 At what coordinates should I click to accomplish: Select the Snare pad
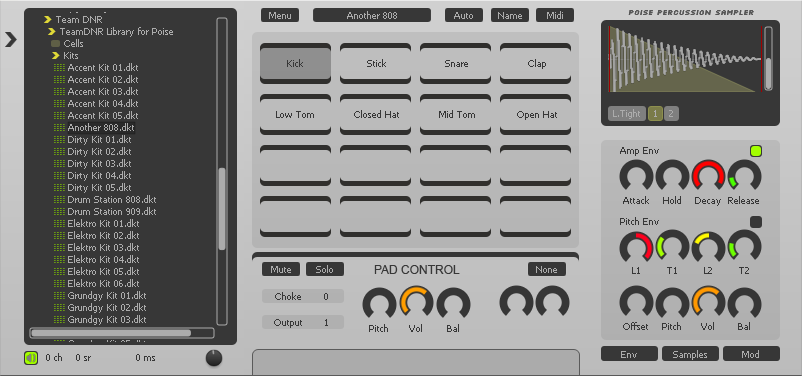456,63
